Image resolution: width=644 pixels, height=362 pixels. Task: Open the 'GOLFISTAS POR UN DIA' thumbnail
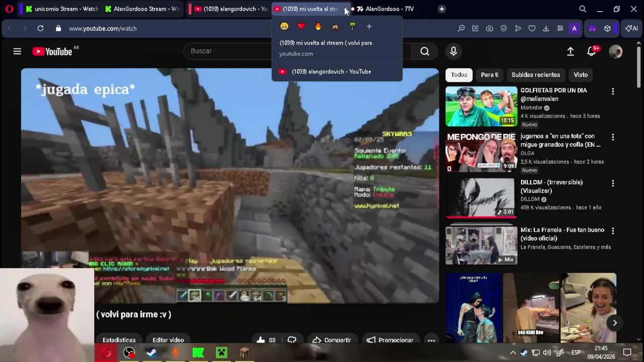click(481, 107)
